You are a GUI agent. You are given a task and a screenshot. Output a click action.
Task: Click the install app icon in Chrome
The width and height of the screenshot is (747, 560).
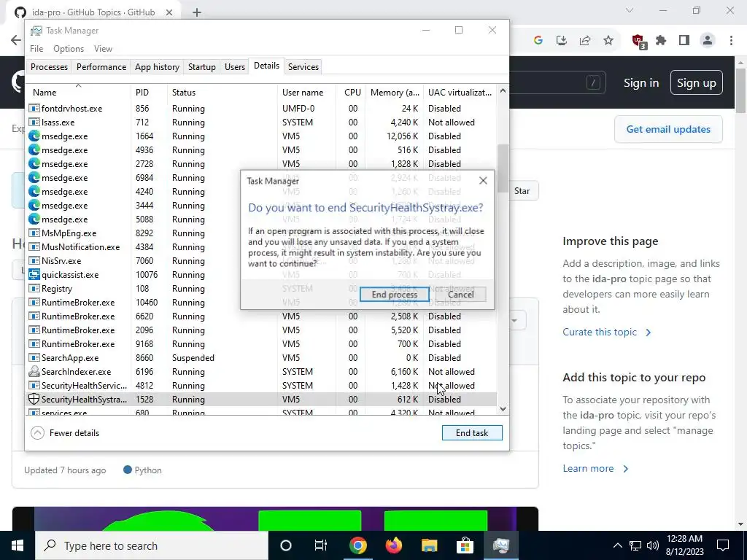[x=562, y=41]
